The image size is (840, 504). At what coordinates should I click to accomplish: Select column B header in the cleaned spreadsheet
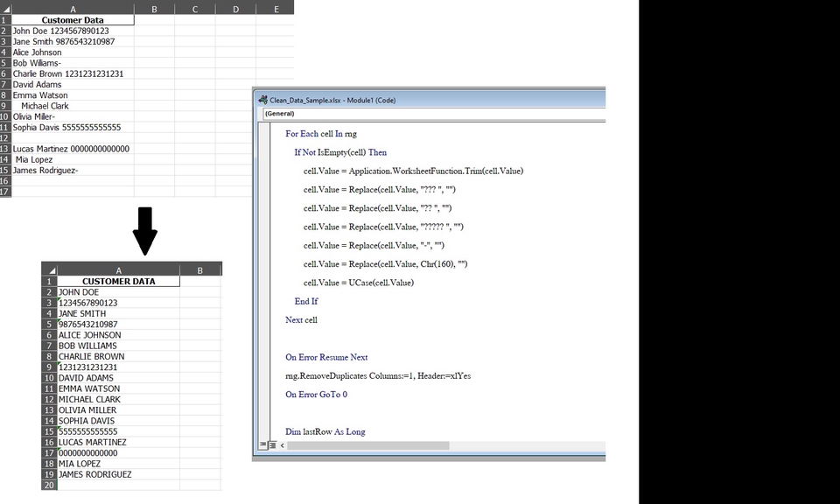(201, 269)
